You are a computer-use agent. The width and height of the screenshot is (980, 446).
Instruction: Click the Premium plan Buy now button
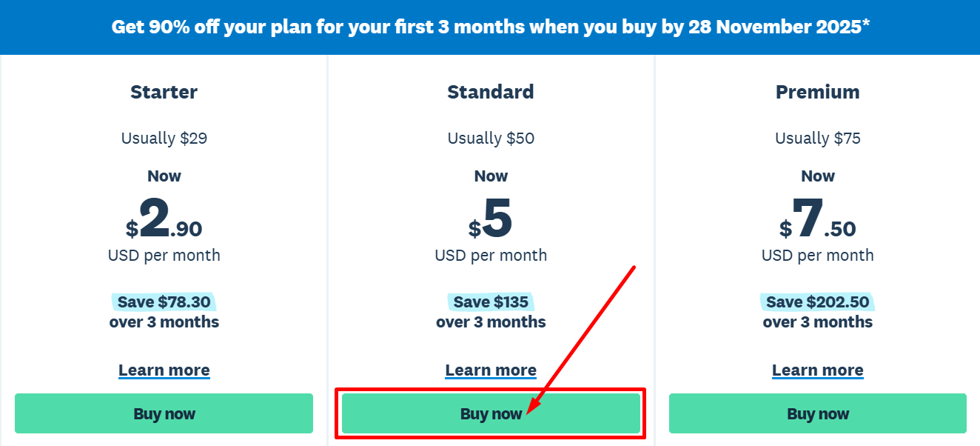[x=817, y=413]
